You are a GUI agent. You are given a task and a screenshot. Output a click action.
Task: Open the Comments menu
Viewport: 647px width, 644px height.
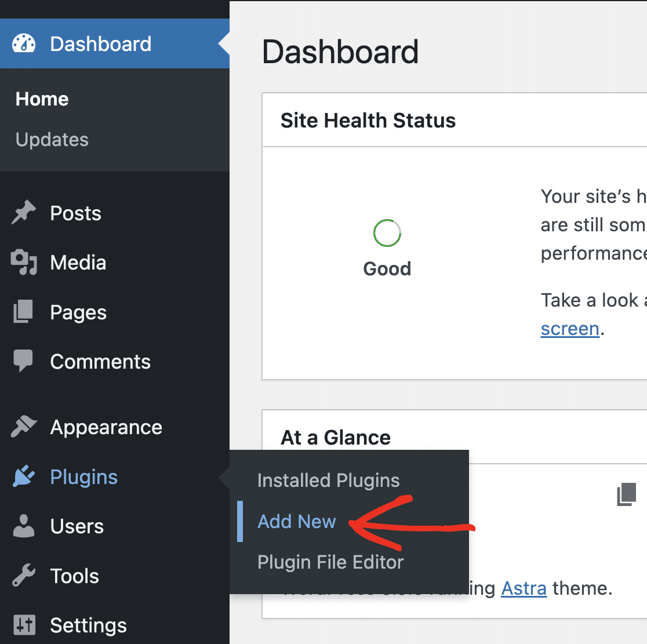point(115,361)
